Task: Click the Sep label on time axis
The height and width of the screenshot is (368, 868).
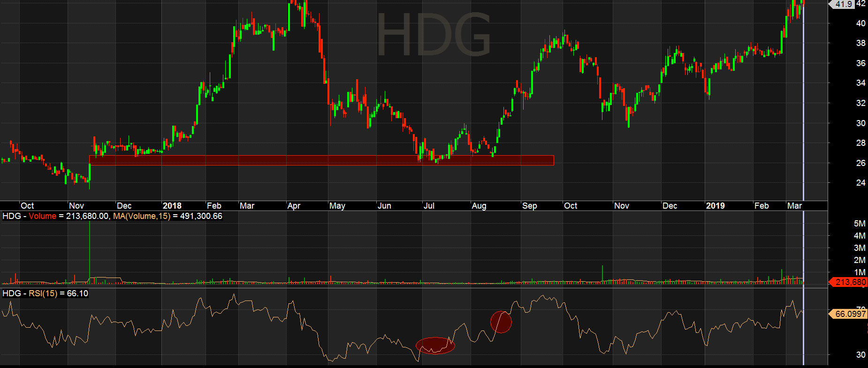Action: point(529,206)
